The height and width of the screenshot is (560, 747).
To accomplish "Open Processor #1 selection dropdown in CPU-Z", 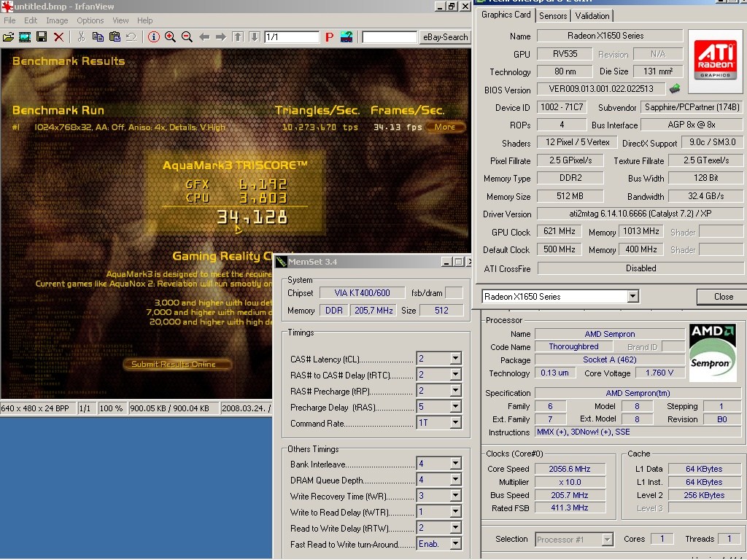I will coord(607,540).
